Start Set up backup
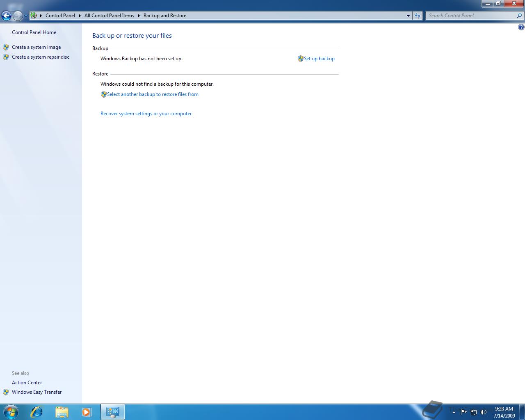 [319, 59]
